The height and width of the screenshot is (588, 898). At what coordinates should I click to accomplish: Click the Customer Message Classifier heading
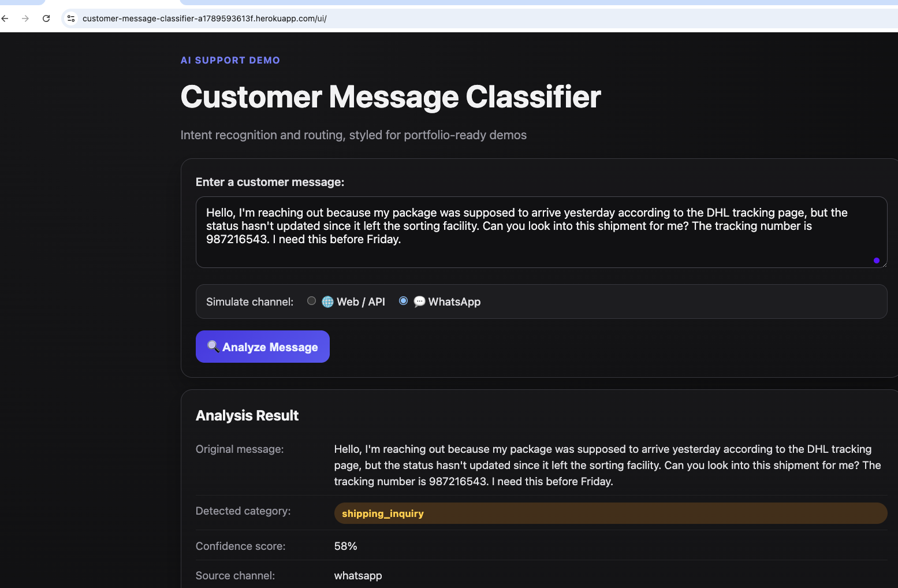click(x=391, y=97)
